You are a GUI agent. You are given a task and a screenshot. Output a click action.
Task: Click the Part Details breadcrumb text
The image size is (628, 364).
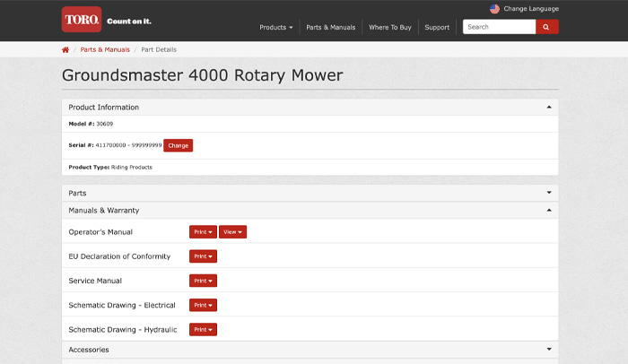click(x=159, y=49)
